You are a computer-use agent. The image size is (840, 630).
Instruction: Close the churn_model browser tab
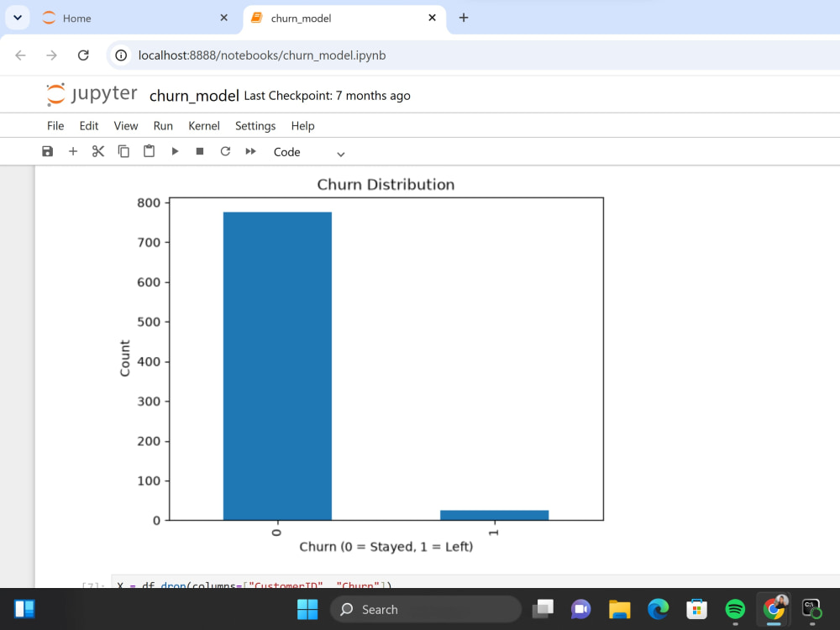[x=433, y=18]
